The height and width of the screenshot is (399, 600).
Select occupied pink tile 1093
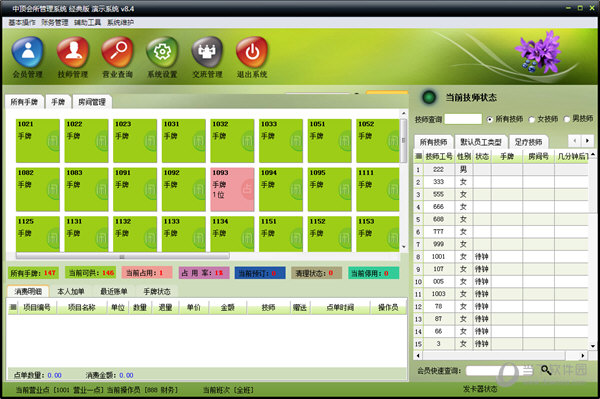tap(232, 189)
